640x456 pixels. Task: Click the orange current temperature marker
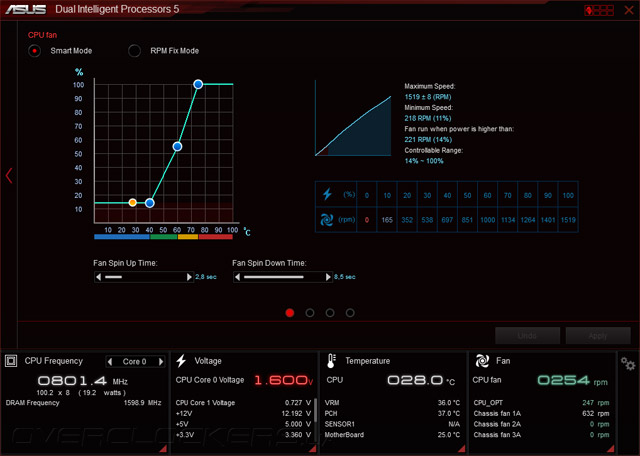point(132,202)
